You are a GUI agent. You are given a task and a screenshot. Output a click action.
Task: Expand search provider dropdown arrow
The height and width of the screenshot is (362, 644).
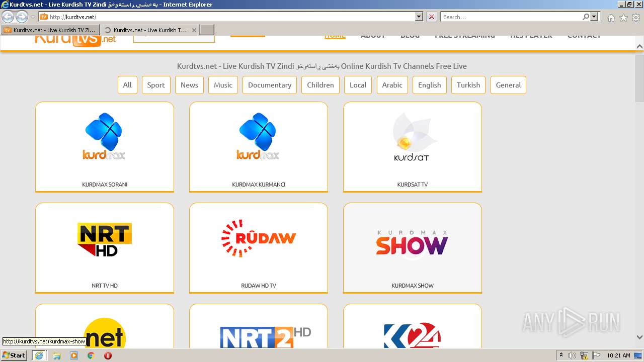point(595,17)
